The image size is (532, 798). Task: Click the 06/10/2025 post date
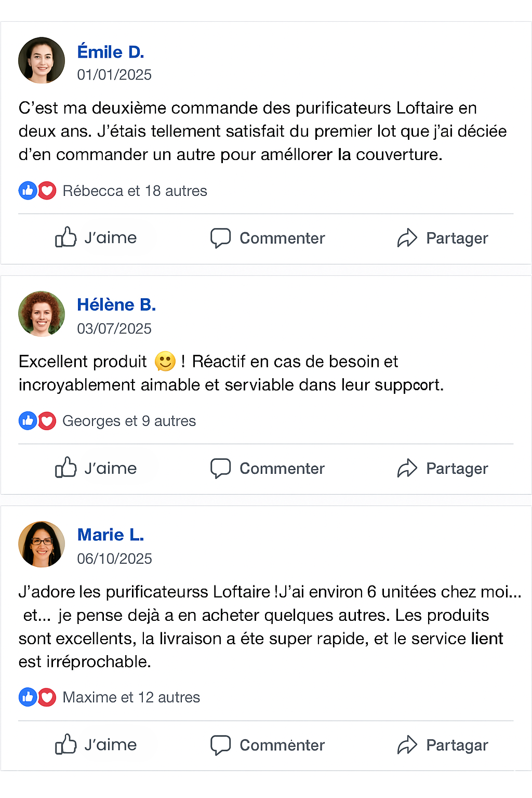[x=114, y=558]
